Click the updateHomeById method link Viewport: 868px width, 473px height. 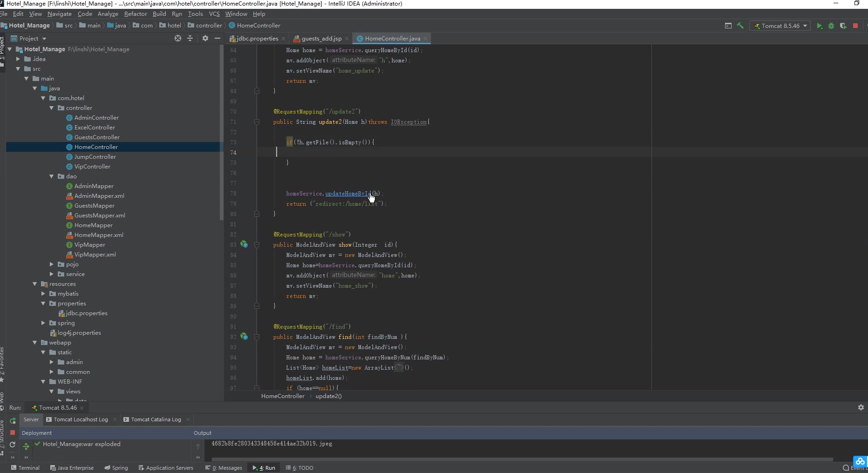click(347, 194)
